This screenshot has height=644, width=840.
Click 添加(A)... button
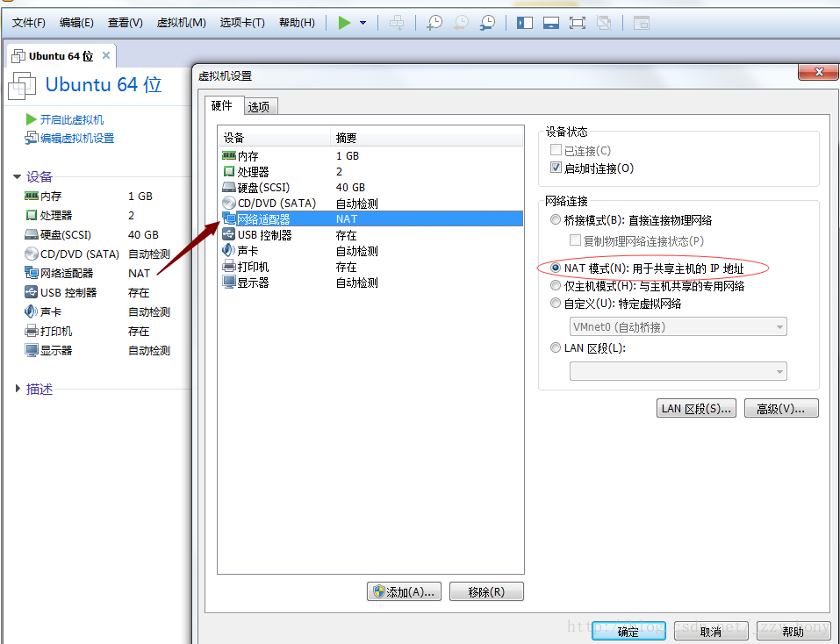(404, 591)
